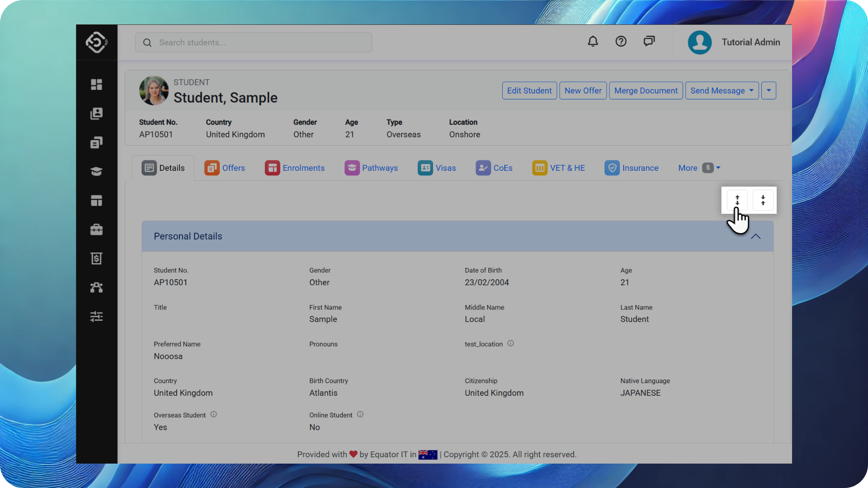Click the New Offer button
This screenshot has width=868, height=488.
(583, 90)
